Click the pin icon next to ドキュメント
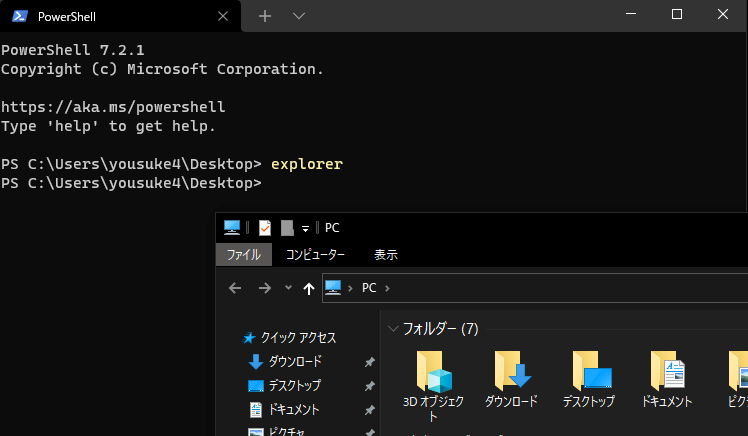 click(369, 410)
